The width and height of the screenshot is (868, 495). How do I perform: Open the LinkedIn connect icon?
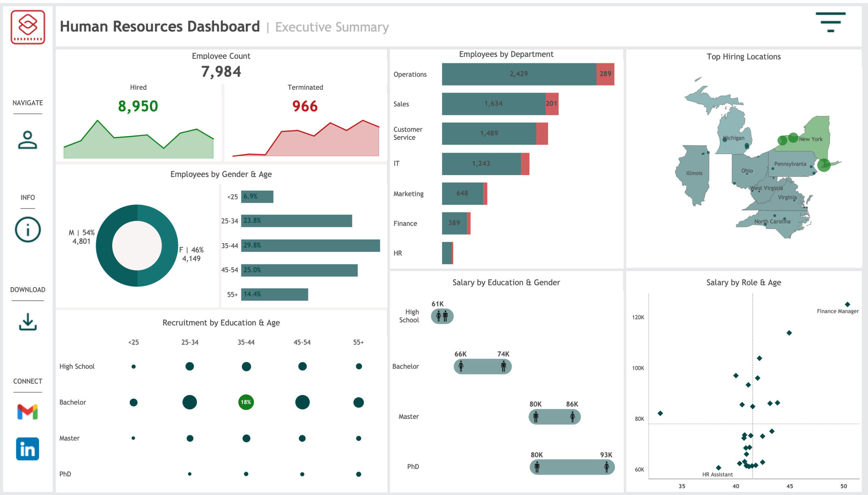28,449
